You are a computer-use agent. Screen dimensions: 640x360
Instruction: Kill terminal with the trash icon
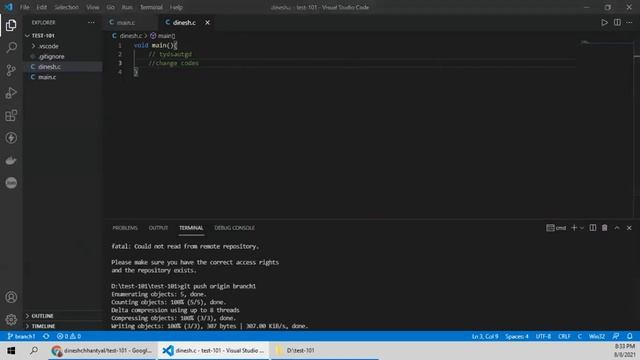point(604,228)
